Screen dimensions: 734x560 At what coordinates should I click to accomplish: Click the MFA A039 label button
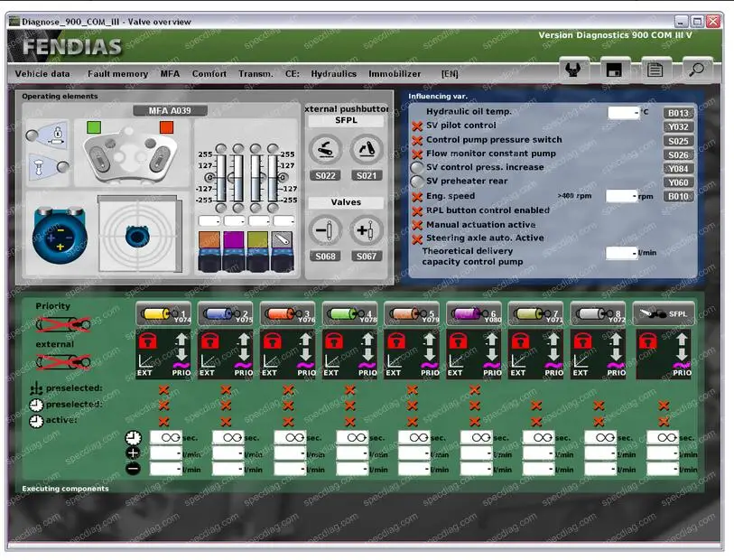[x=170, y=110]
